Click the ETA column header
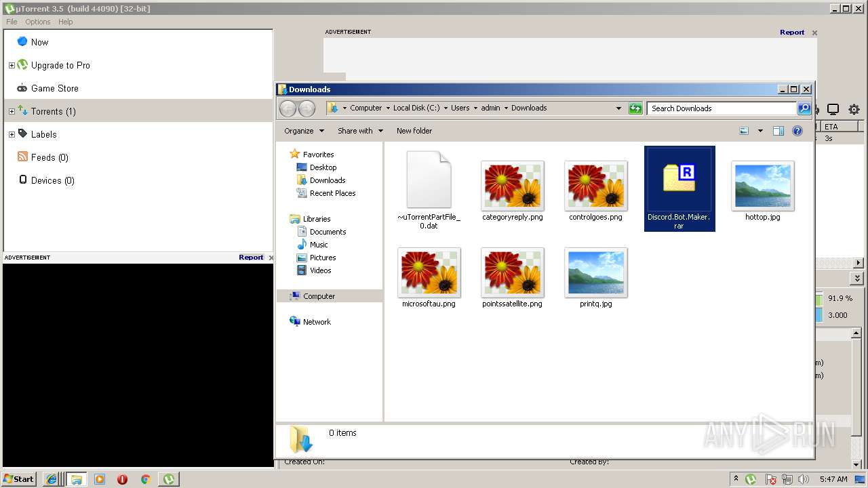 840,127
